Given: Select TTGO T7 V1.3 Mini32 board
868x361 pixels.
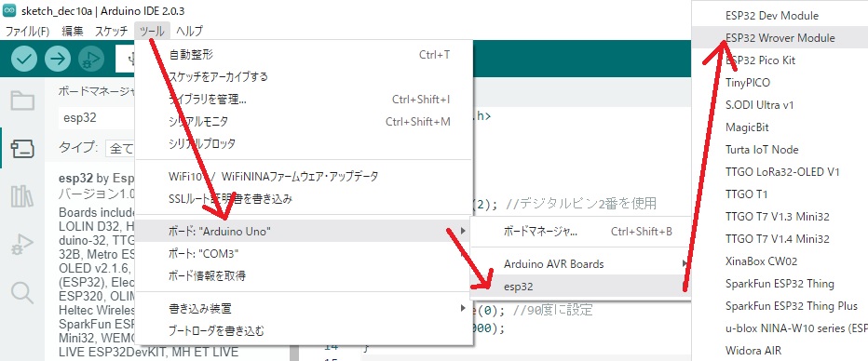Looking at the screenshot, I should coord(780,216).
